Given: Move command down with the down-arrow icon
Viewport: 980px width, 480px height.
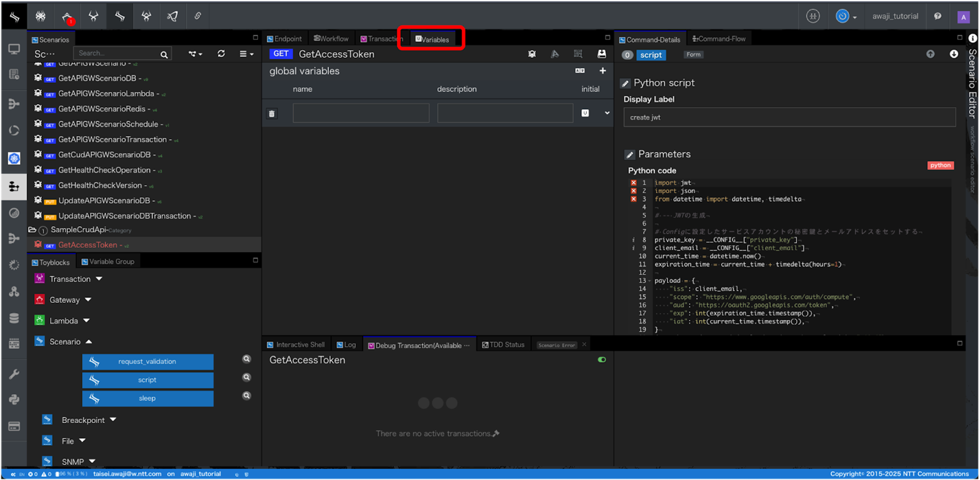Looking at the screenshot, I should pyautogui.click(x=953, y=54).
